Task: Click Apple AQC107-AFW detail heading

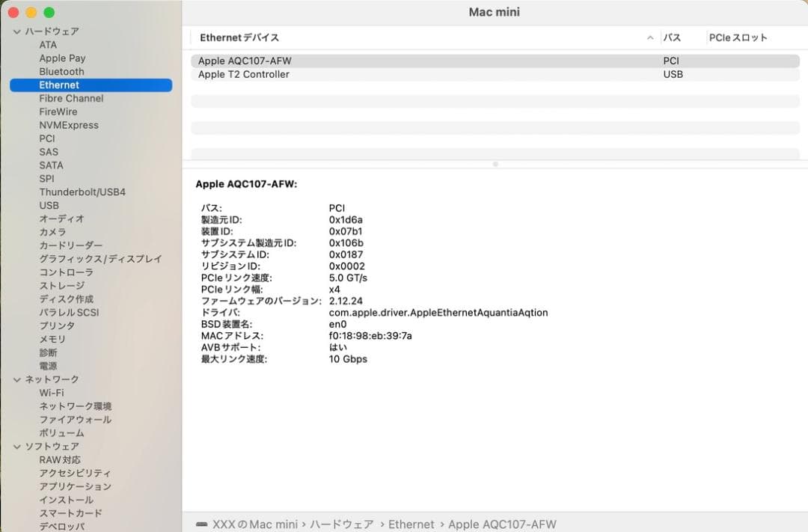Action: 246,185
